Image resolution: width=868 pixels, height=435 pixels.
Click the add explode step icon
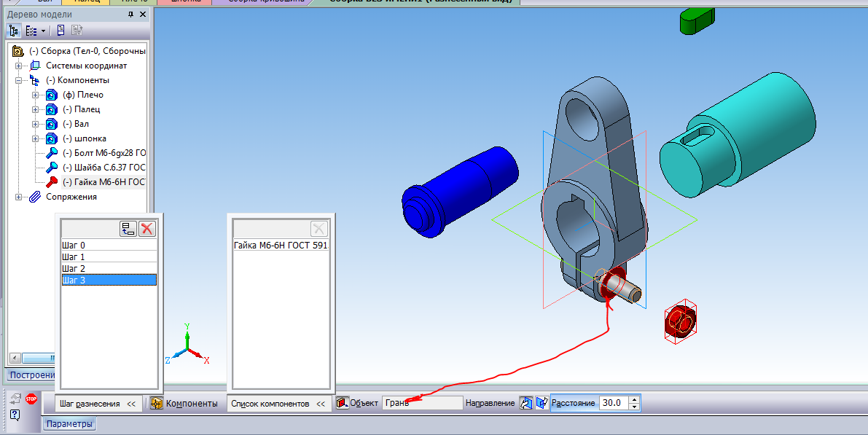click(x=128, y=229)
